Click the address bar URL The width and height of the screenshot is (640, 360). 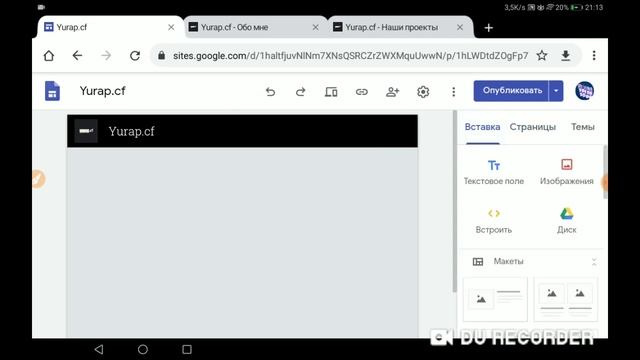coord(350,56)
